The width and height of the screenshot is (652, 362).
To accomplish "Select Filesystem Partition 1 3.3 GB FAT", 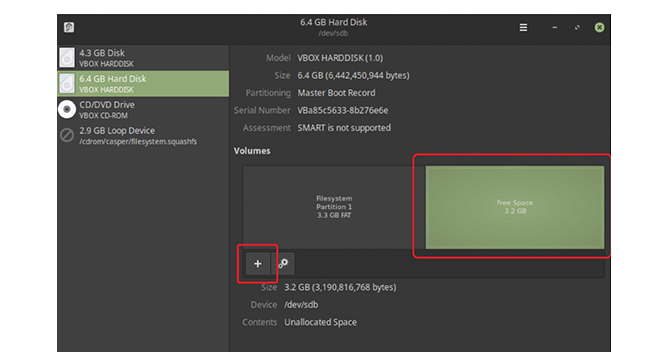I will 334,207.
